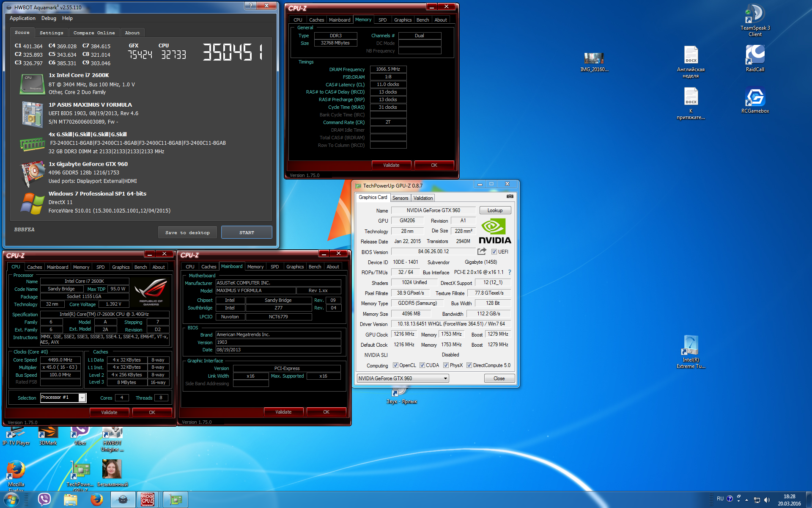Click the Show desktop strip at taskbar end
The image size is (812, 508).
[x=809, y=500]
